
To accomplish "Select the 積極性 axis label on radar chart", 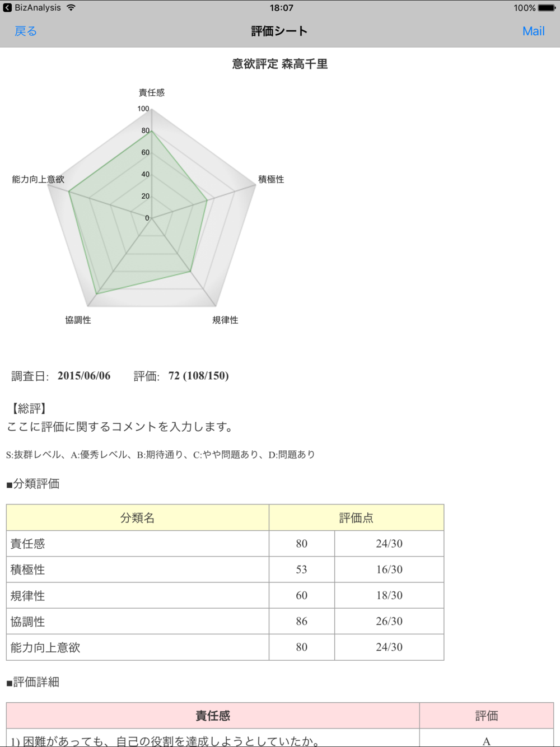I will pos(271,179).
